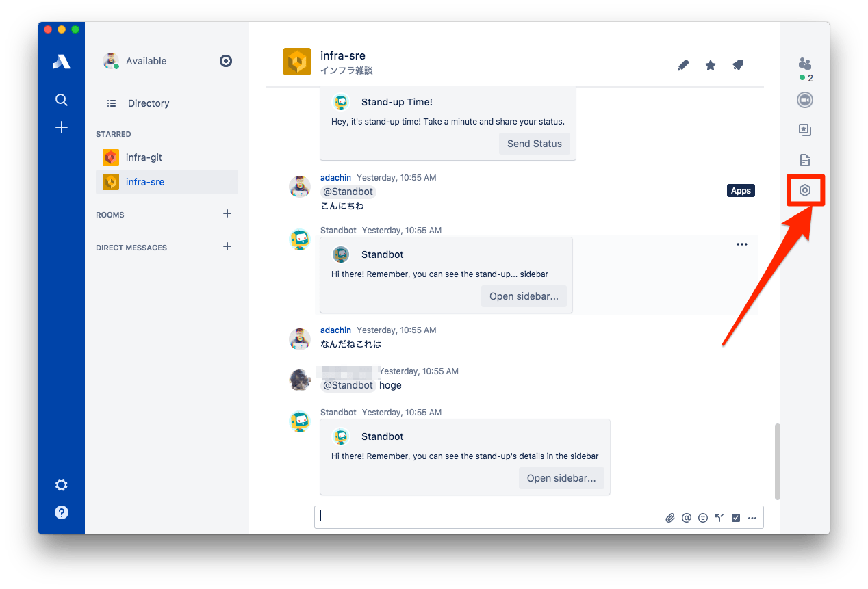This screenshot has height=589, width=868.
Task: Click the search icon in the blue navigation bar
Action: (62, 101)
